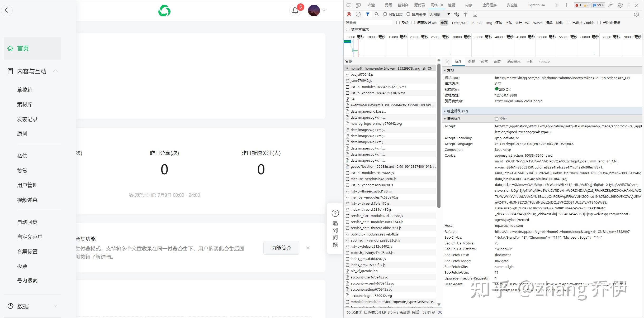The image size is (644, 318).
Task: Open 草稿箱 in the sidebar
Action: pyautogui.click(x=25, y=90)
